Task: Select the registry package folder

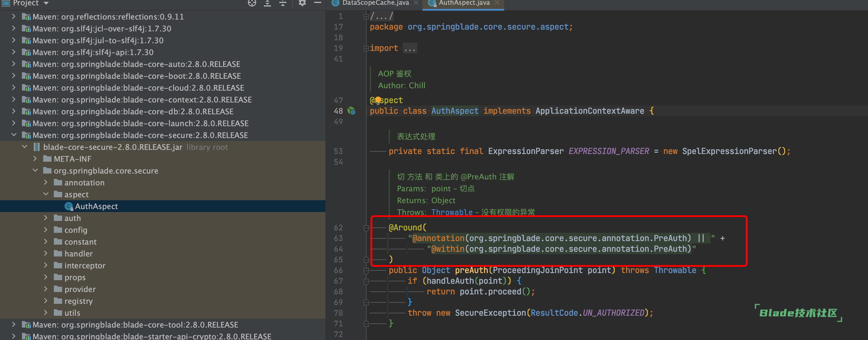Action: (x=78, y=301)
